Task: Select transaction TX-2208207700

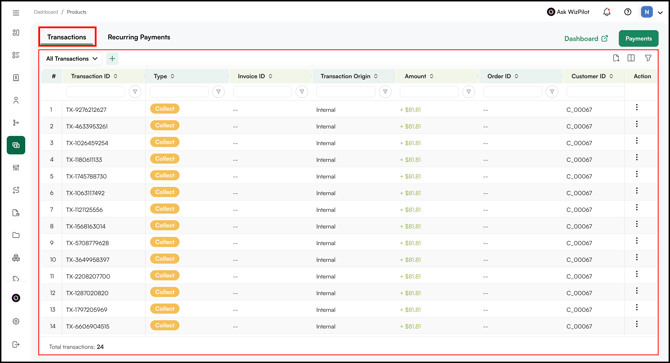Action: click(88, 276)
